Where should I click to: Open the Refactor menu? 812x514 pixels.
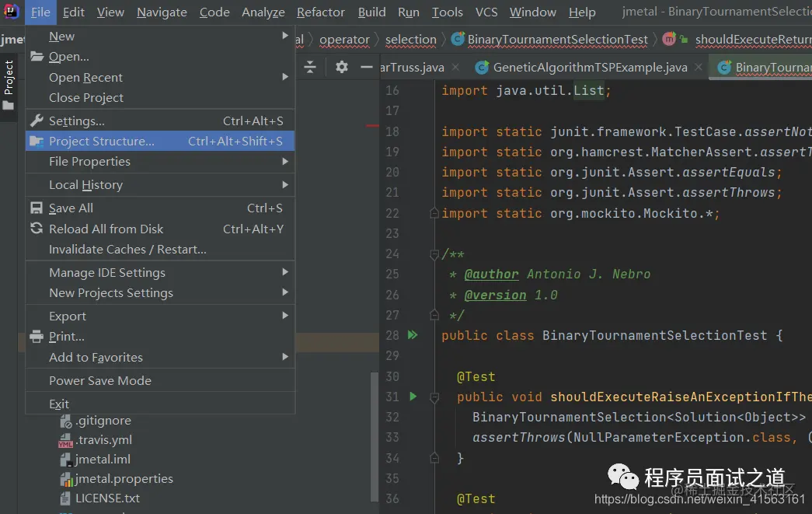[321, 12]
